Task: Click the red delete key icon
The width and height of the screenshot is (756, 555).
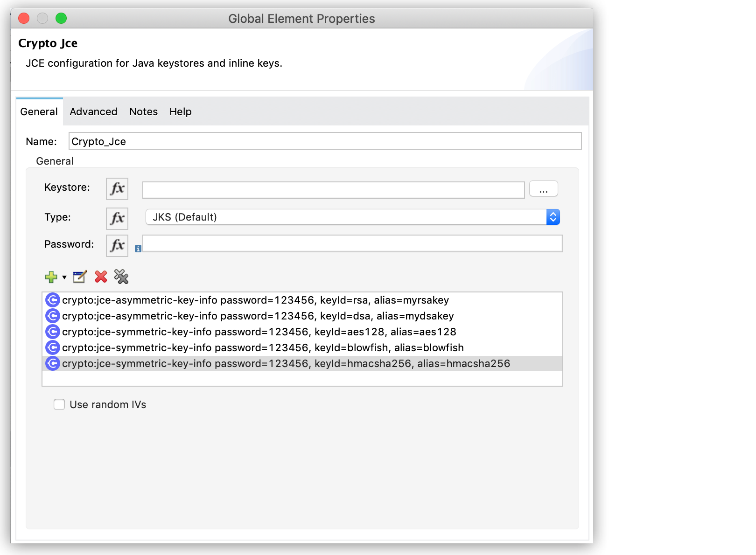Action: point(101,277)
